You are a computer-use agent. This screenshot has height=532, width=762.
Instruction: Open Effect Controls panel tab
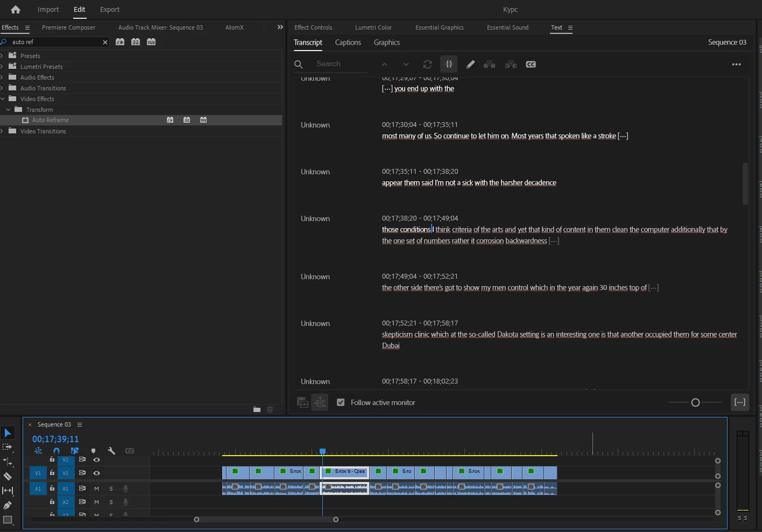pos(313,27)
